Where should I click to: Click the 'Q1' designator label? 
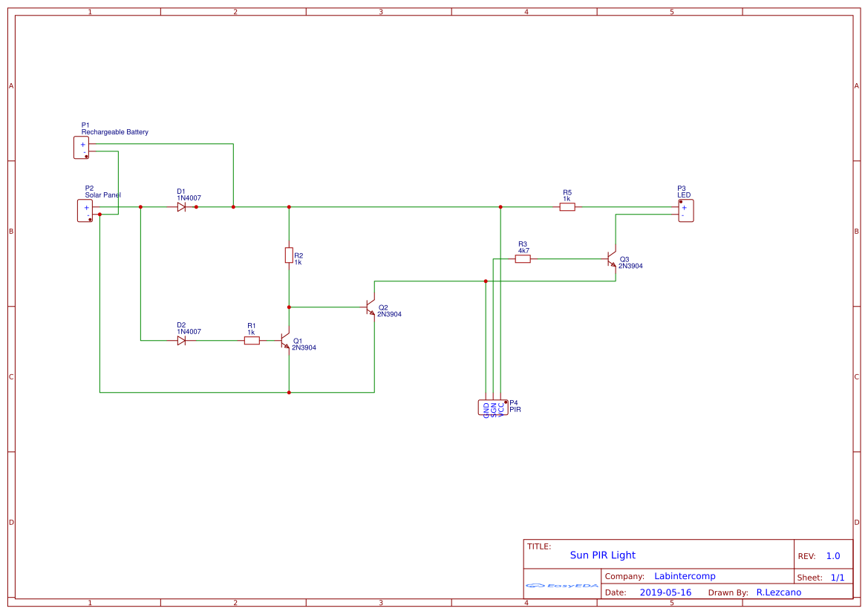pyautogui.click(x=298, y=342)
